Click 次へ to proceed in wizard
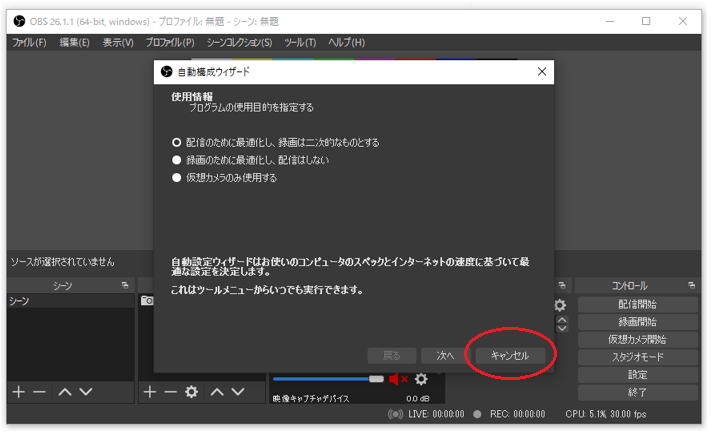This screenshot has width=712, height=433. pos(445,355)
